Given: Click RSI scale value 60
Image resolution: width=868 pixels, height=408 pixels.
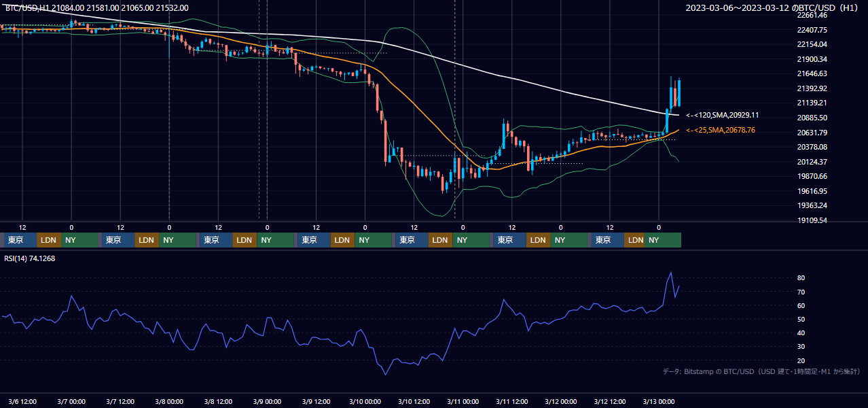Looking at the screenshot, I should pos(801,305).
